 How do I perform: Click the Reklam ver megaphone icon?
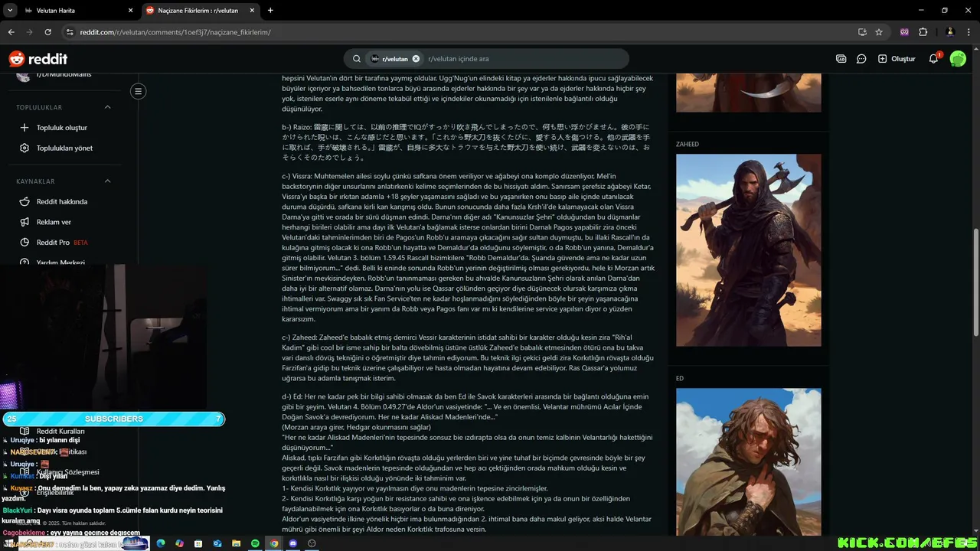(24, 222)
